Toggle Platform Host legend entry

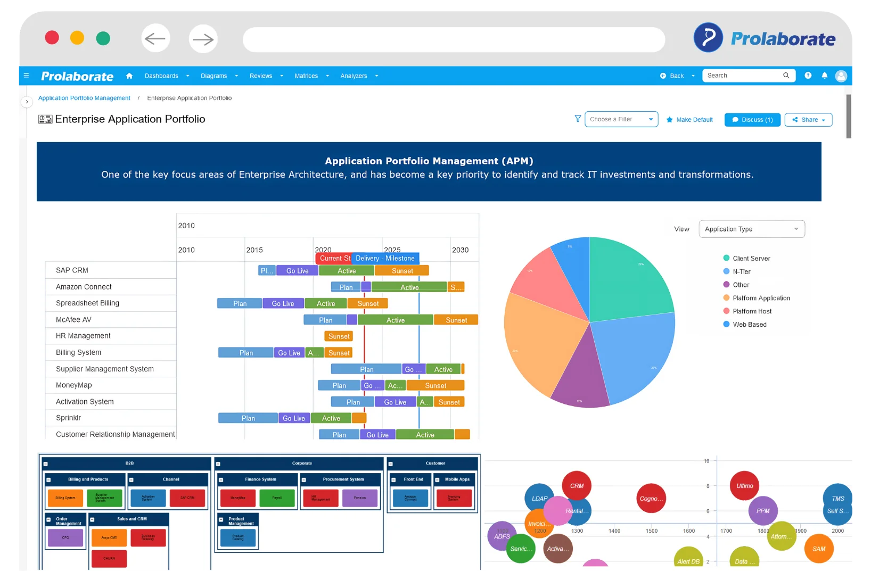point(751,311)
